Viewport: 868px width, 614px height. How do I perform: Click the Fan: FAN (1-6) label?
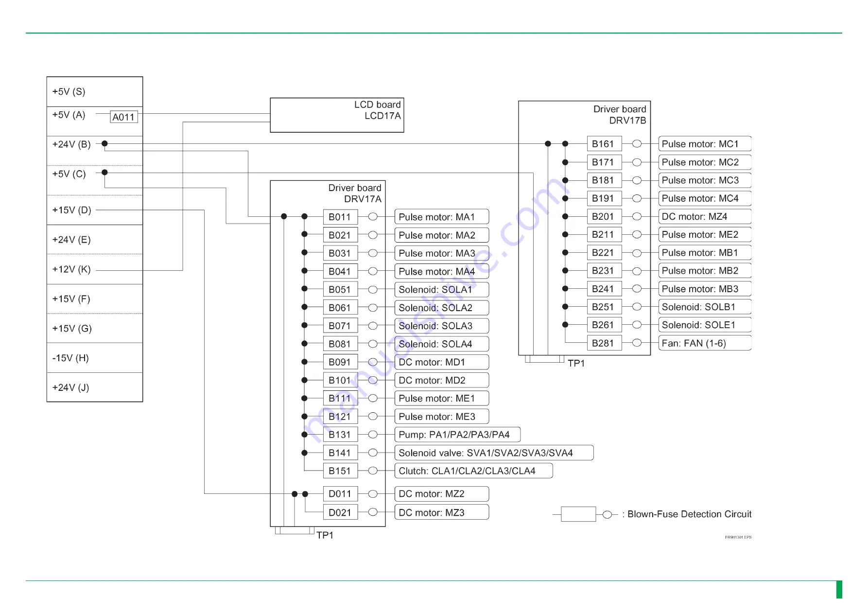click(x=705, y=343)
